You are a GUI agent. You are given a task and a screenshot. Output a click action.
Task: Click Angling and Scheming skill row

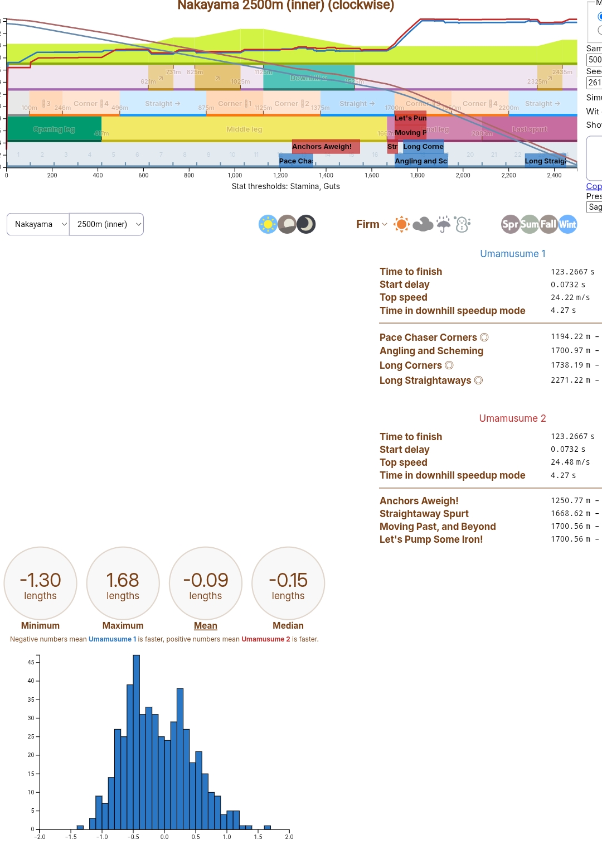[491, 351]
